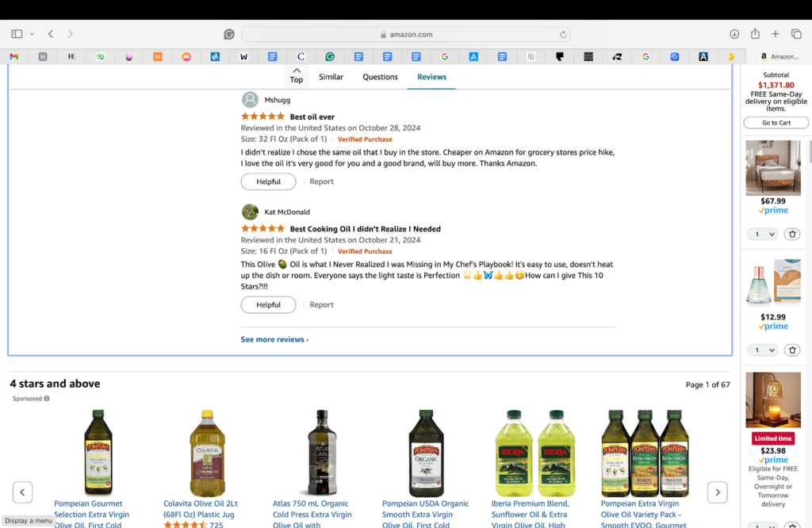Open the perfume bottle image in cart

773,282
